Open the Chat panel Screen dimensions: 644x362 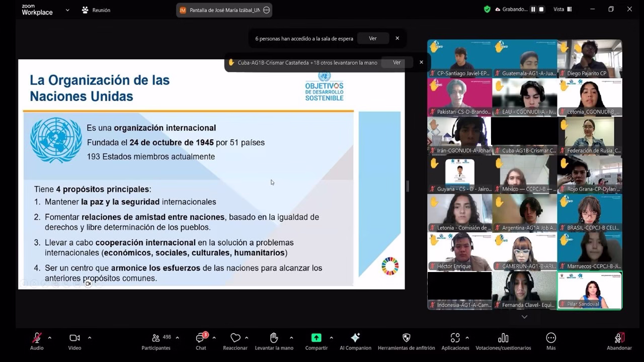(201, 341)
